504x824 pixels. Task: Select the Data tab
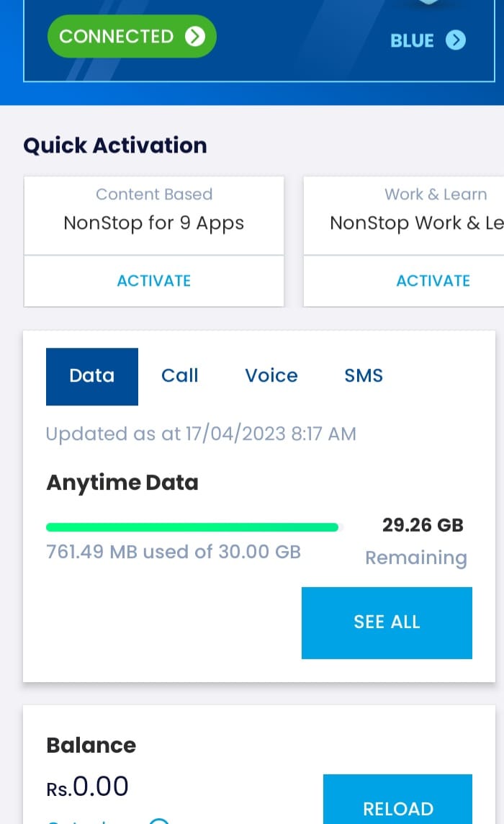pyautogui.click(x=92, y=376)
